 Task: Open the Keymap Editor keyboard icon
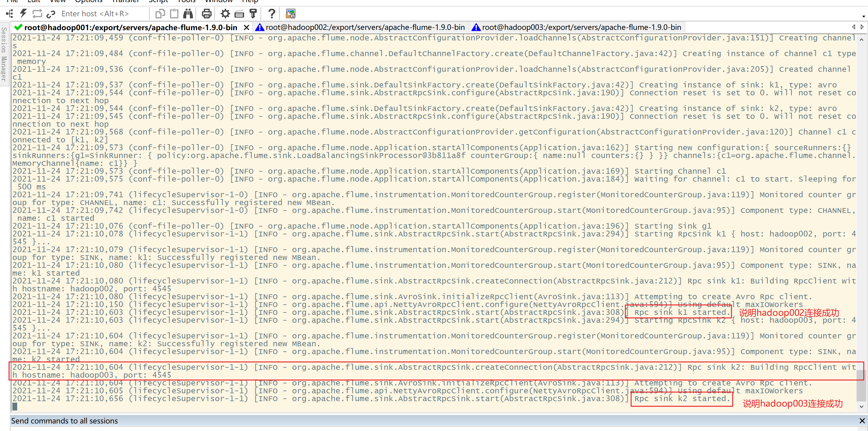pyautogui.click(x=239, y=14)
